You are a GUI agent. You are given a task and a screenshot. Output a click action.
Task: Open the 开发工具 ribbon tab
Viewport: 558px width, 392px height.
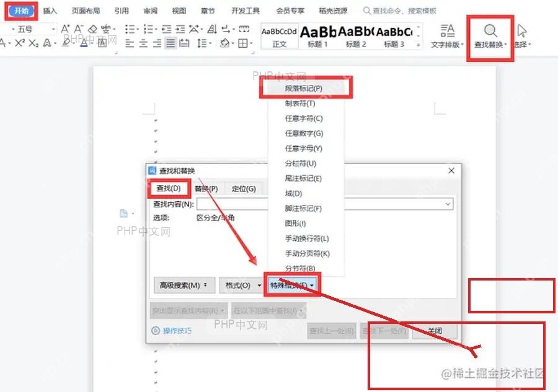point(246,11)
